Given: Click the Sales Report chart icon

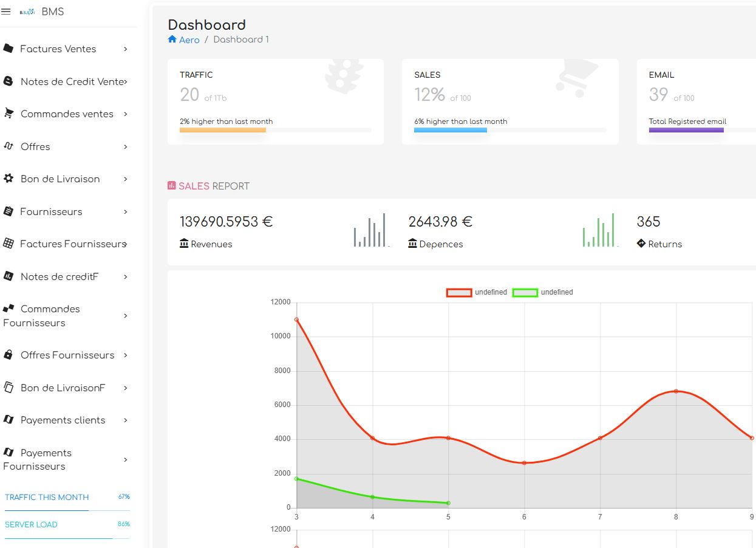Looking at the screenshot, I should pyautogui.click(x=171, y=186).
